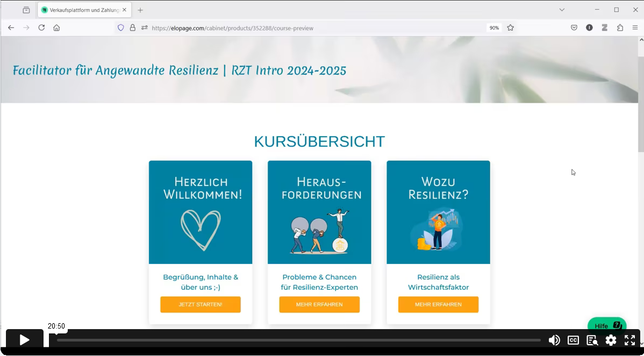Image resolution: width=644 pixels, height=356 pixels.
Task: Expand the list all tabs chevron
Action: 562,10
